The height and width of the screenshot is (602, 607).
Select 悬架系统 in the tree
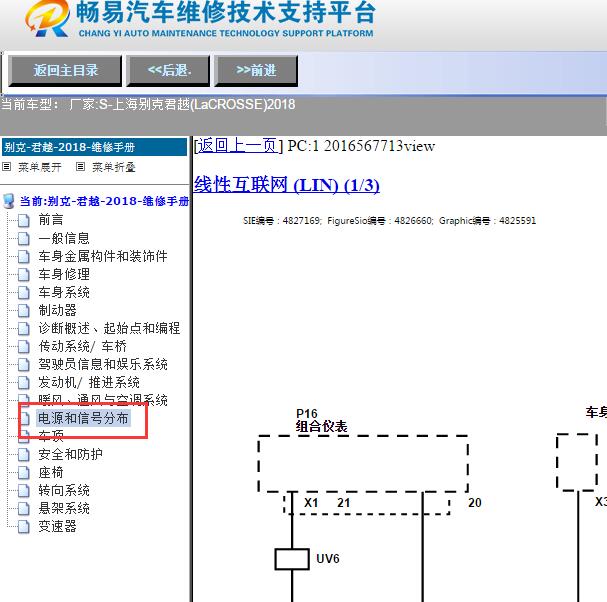pyautogui.click(x=64, y=508)
